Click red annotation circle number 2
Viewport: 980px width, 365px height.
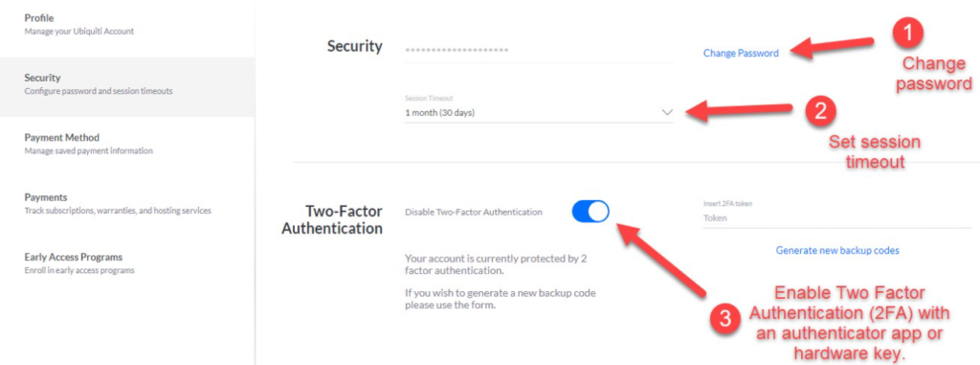tap(821, 111)
